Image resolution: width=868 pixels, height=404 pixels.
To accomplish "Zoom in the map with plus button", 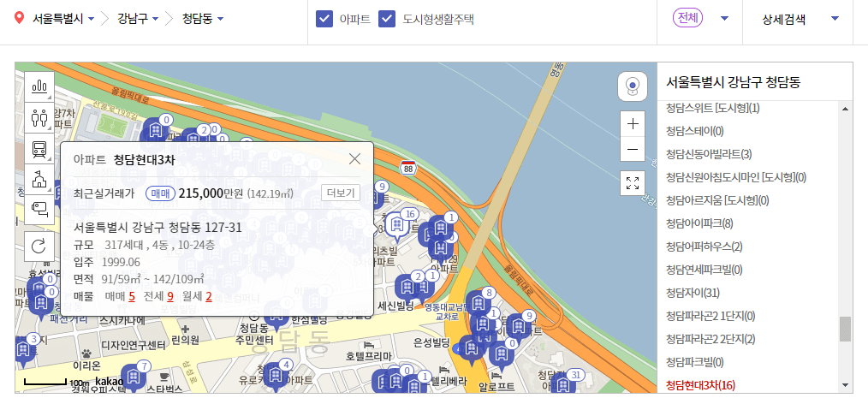I will click(633, 124).
